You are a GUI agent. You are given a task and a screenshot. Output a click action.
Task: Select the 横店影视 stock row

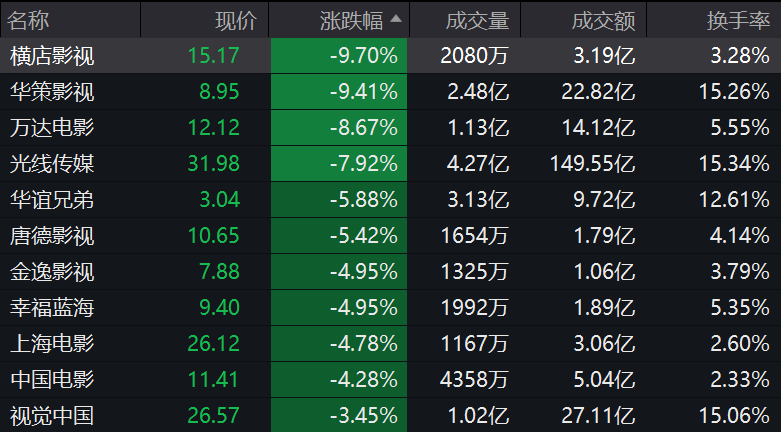tap(52, 56)
